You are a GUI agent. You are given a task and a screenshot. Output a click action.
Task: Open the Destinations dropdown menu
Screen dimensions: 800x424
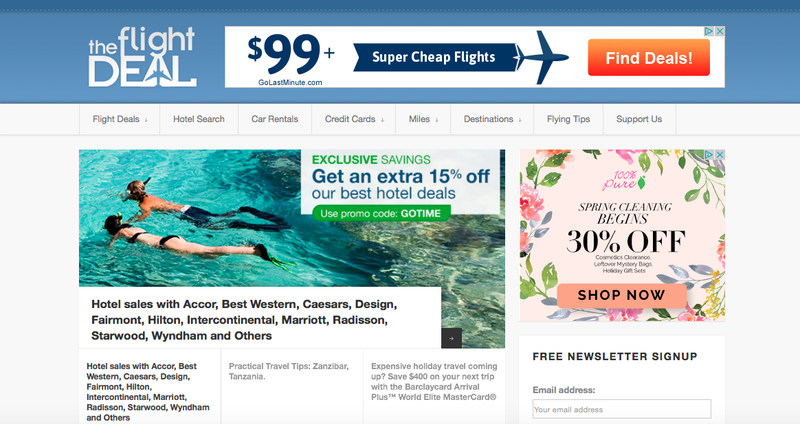click(x=492, y=119)
